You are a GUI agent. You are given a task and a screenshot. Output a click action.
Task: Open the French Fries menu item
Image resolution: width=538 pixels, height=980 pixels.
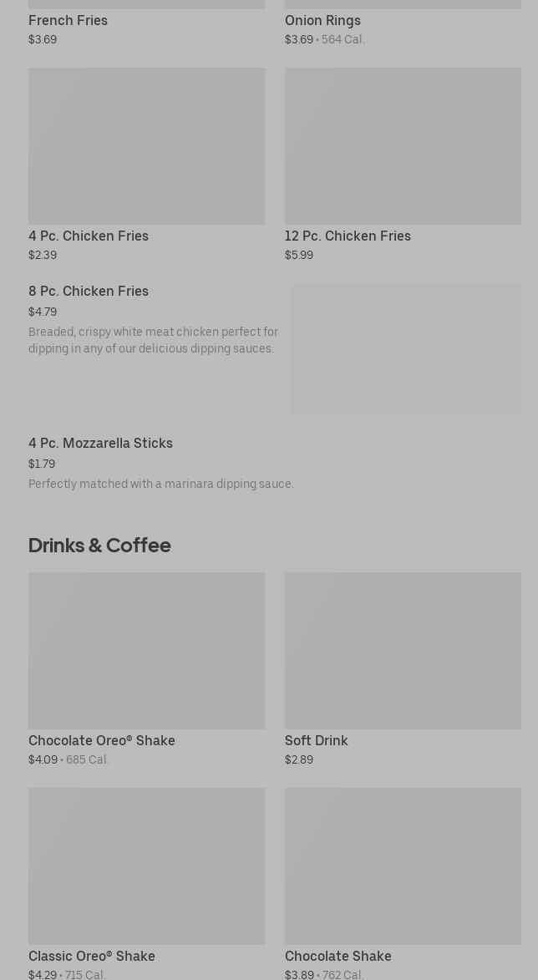(x=68, y=20)
